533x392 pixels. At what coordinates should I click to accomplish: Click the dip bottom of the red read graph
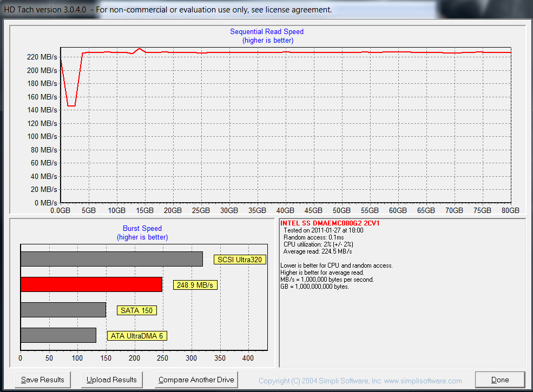(x=71, y=105)
